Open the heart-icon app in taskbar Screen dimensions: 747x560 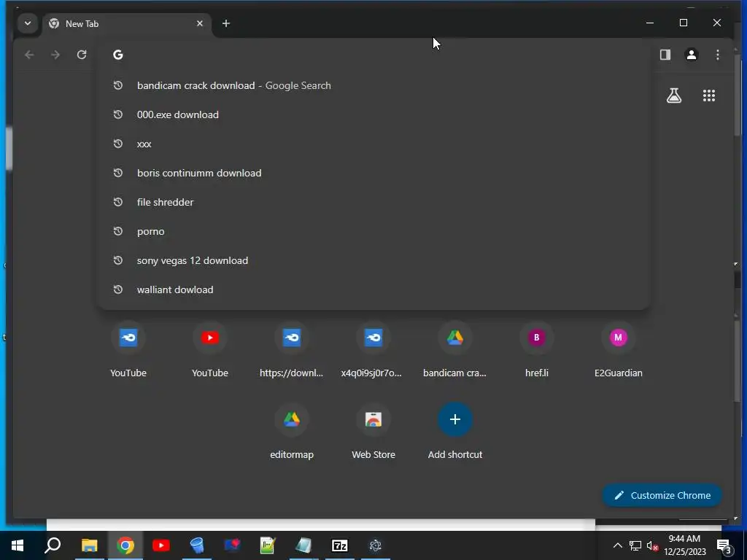[233, 545]
